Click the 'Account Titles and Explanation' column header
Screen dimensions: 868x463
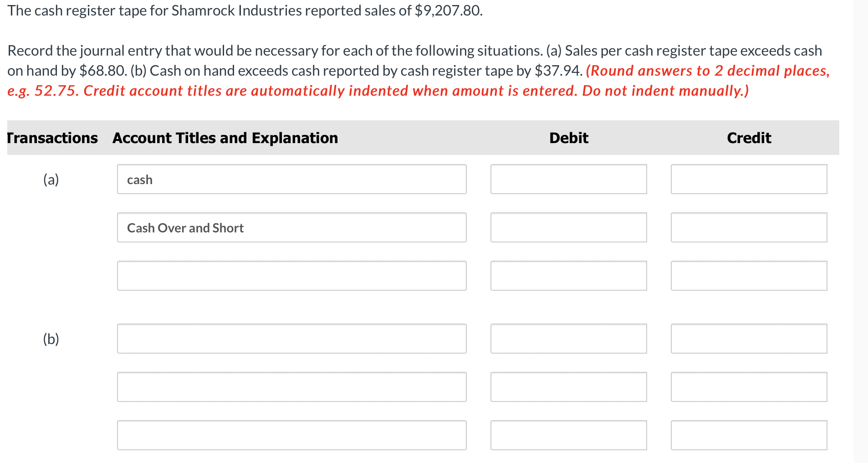point(225,138)
